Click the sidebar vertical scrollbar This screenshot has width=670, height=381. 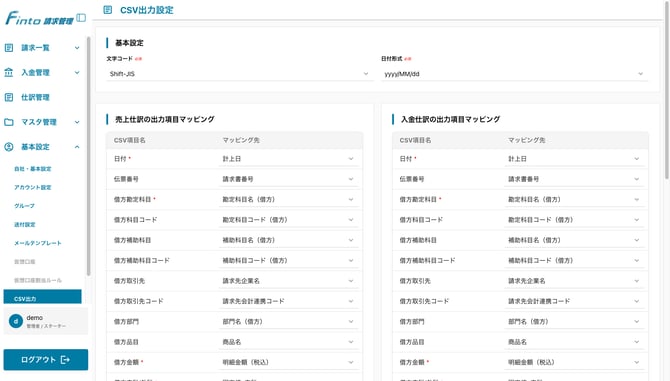coord(88,156)
